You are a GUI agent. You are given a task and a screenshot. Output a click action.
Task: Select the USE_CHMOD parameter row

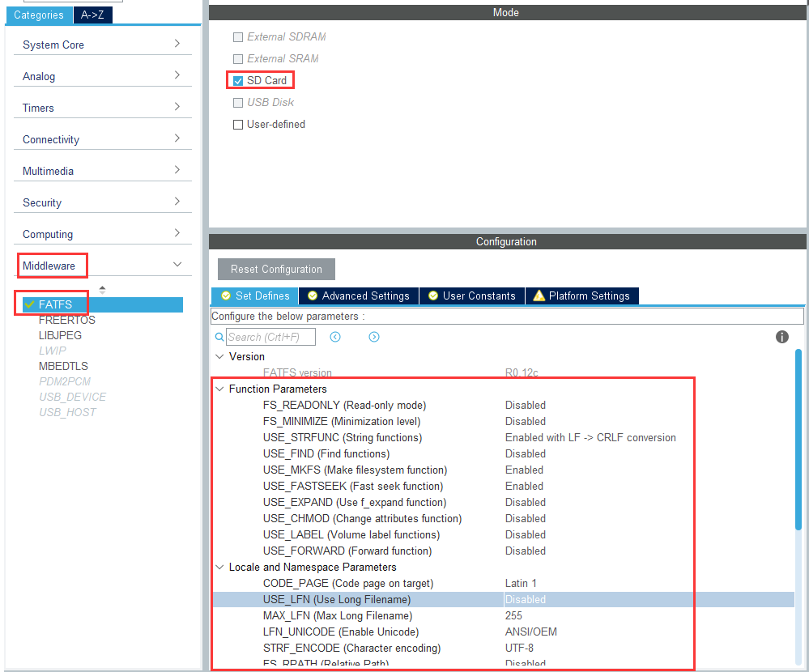tap(504, 518)
